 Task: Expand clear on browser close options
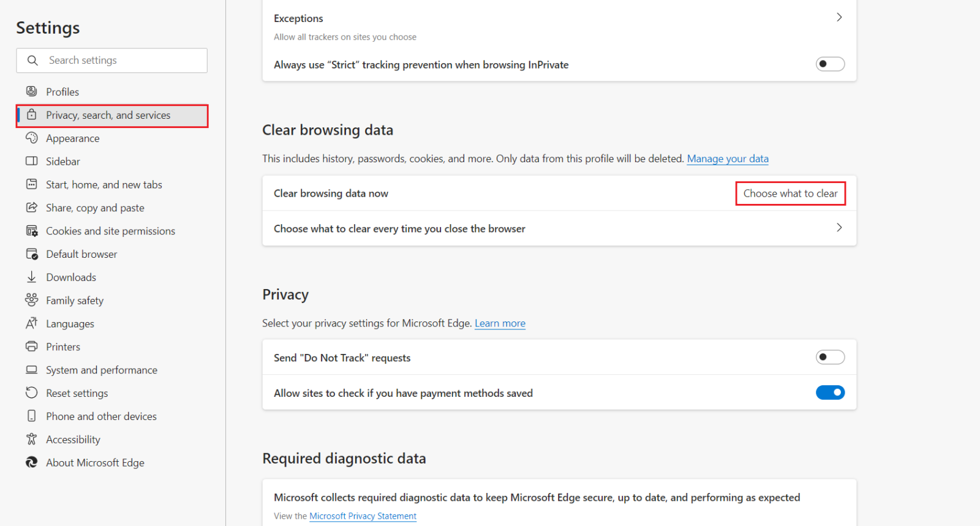click(839, 228)
